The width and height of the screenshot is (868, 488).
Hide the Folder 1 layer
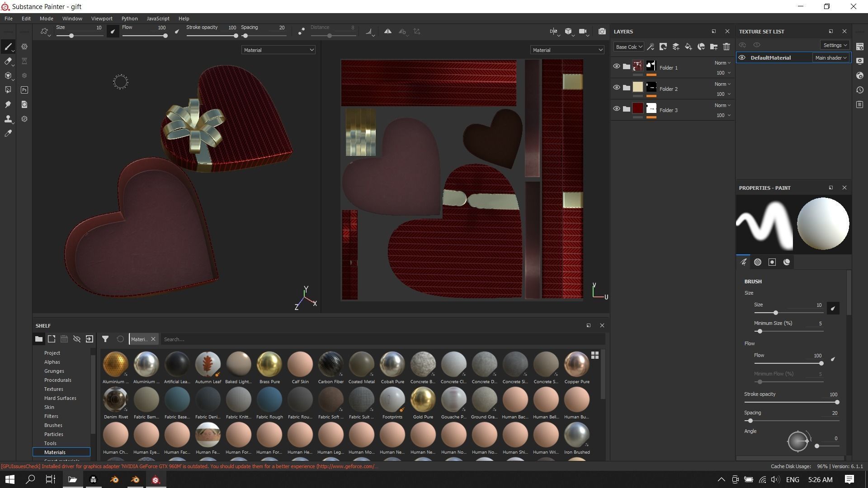616,66
